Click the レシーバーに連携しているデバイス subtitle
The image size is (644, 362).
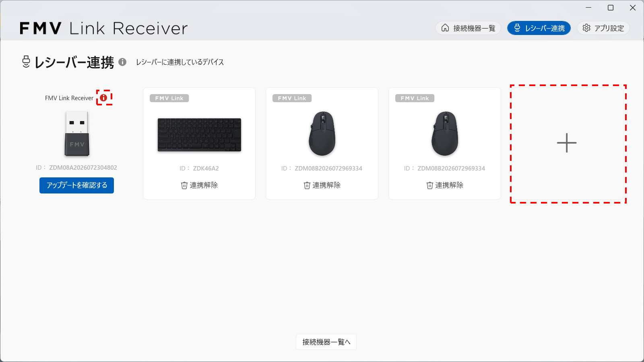point(180,62)
